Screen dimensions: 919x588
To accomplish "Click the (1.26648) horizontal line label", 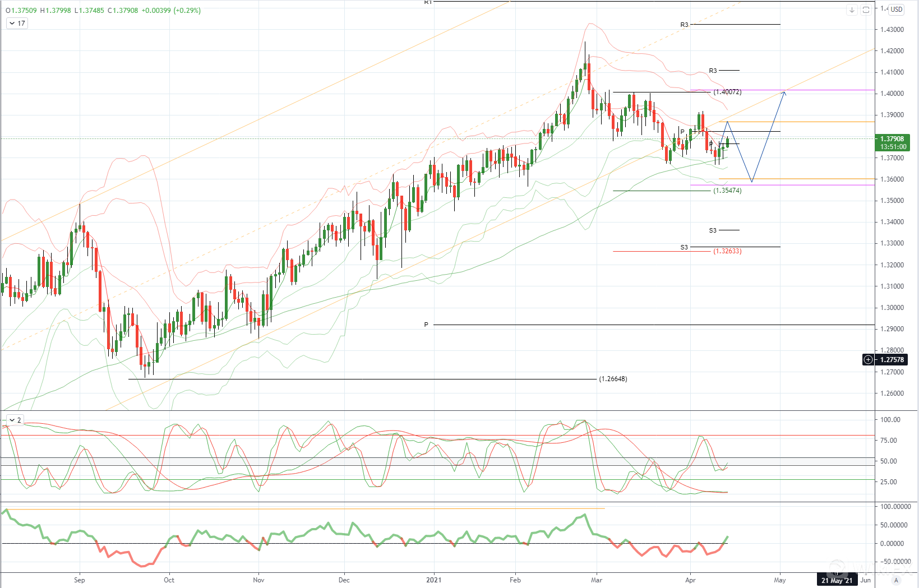I will click(613, 379).
